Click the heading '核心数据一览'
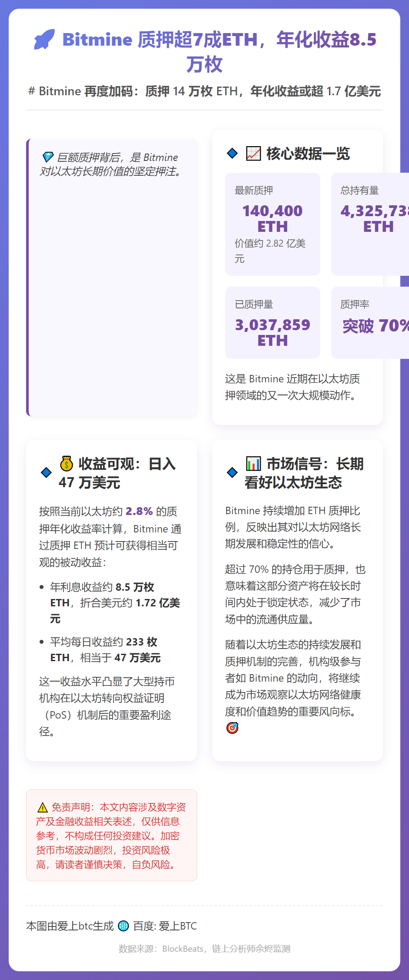 click(308, 153)
